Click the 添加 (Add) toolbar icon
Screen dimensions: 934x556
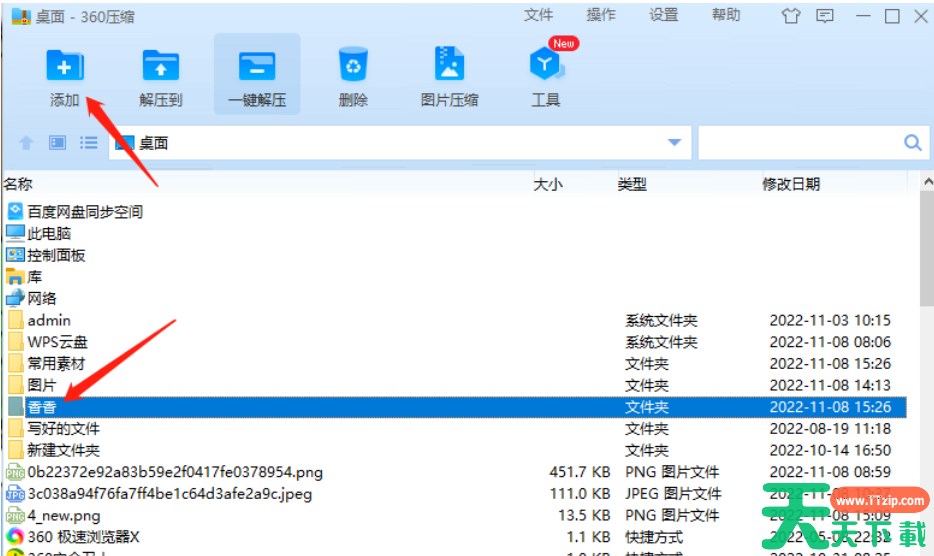click(x=65, y=67)
